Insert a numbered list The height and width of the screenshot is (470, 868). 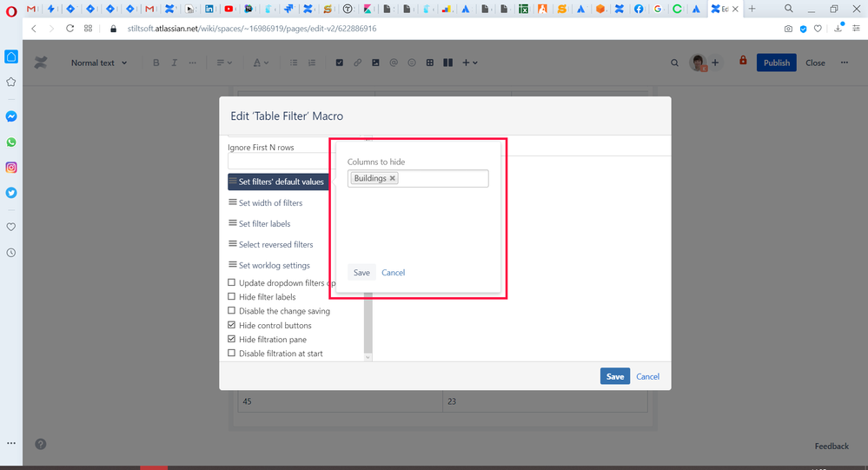(x=312, y=63)
